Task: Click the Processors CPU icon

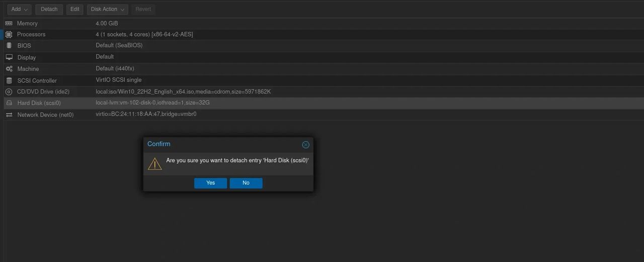Action: (x=9, y=35)
